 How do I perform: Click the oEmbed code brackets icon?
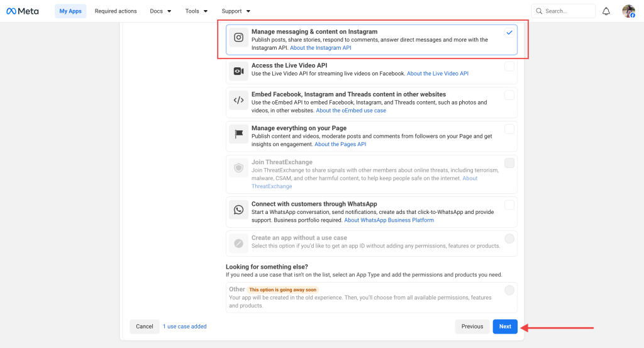coord(238,100)
